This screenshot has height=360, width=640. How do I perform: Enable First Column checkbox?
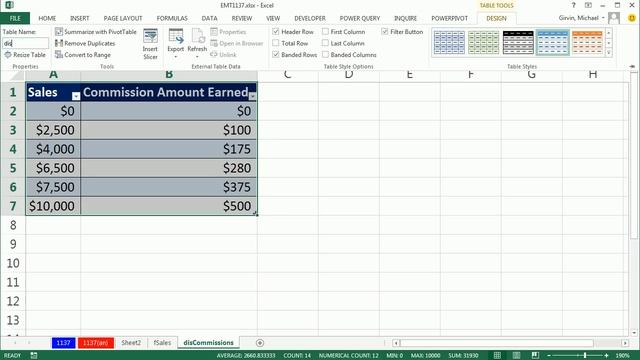click(x=325, y=31)
